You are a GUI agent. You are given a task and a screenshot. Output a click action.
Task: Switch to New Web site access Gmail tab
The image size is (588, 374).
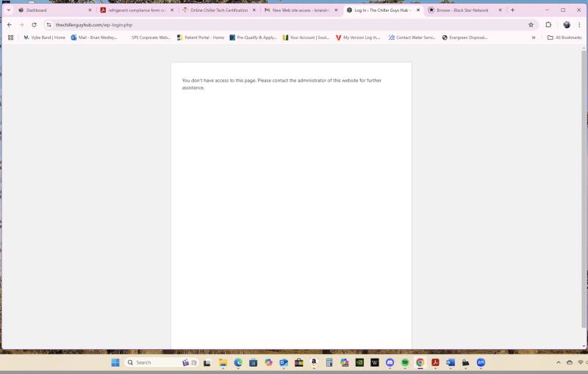[301, 10]
